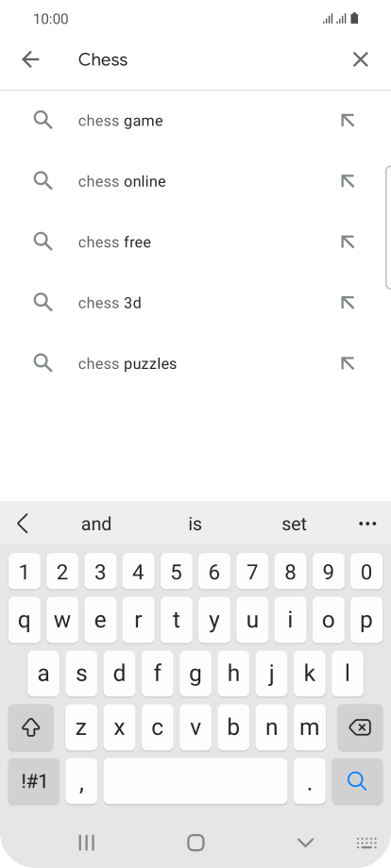The width and height of the screenshot is (391, 868).
Task: Collapse suggestions using the left chevron
Action: coord(23,524)
